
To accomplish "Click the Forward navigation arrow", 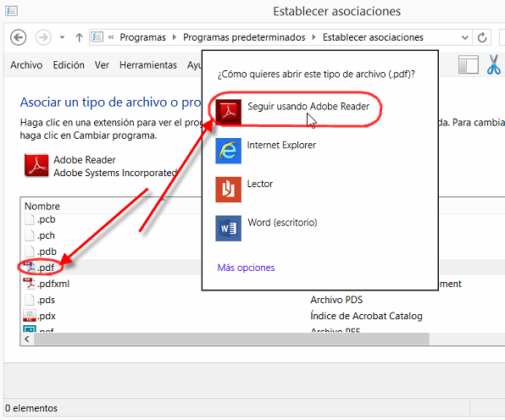I will click(x=43, y=37).
